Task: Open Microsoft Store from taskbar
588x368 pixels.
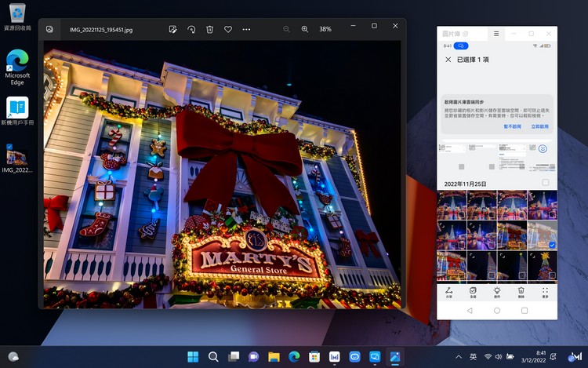Action: click(x=314, y=357)
